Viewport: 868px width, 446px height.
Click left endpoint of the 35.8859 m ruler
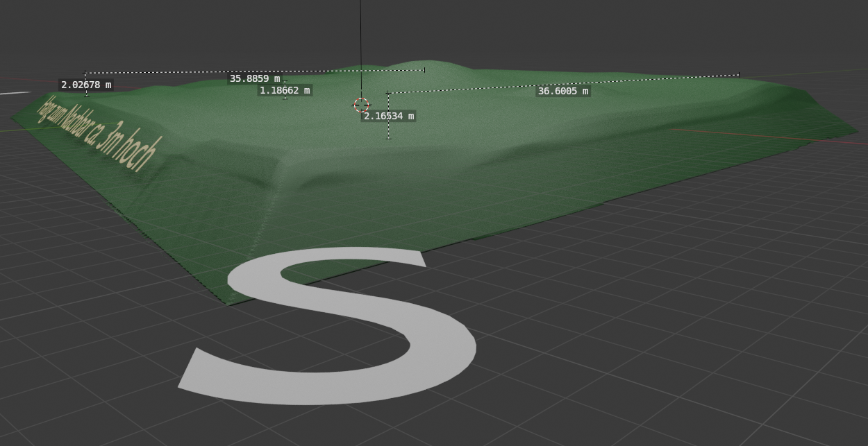coord(85,73)
